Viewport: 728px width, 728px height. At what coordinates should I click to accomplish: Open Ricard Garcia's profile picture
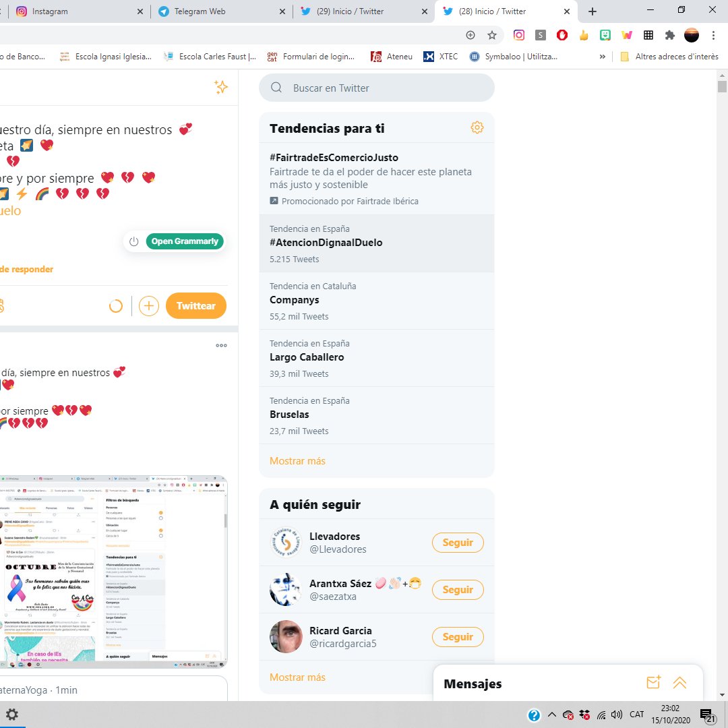click(x=286, y=636)
